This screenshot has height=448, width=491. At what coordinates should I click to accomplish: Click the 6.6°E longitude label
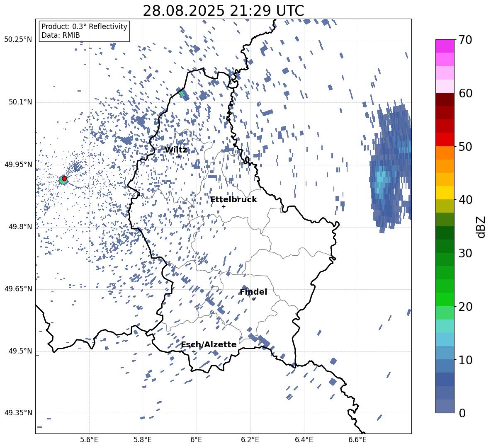(x=357, y=440)
